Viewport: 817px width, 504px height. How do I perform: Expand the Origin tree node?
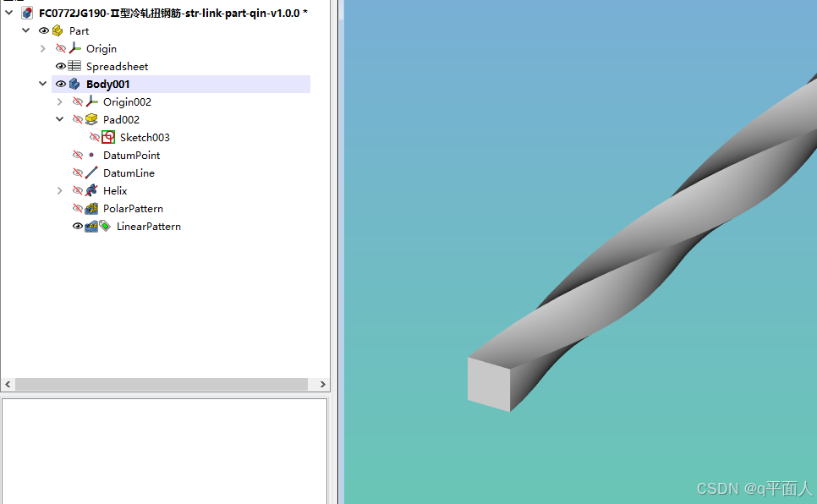[x=43, y=48]
